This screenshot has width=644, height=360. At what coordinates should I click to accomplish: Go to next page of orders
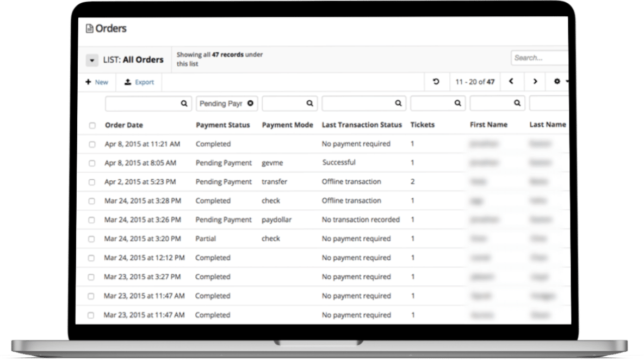click(535, 82)
